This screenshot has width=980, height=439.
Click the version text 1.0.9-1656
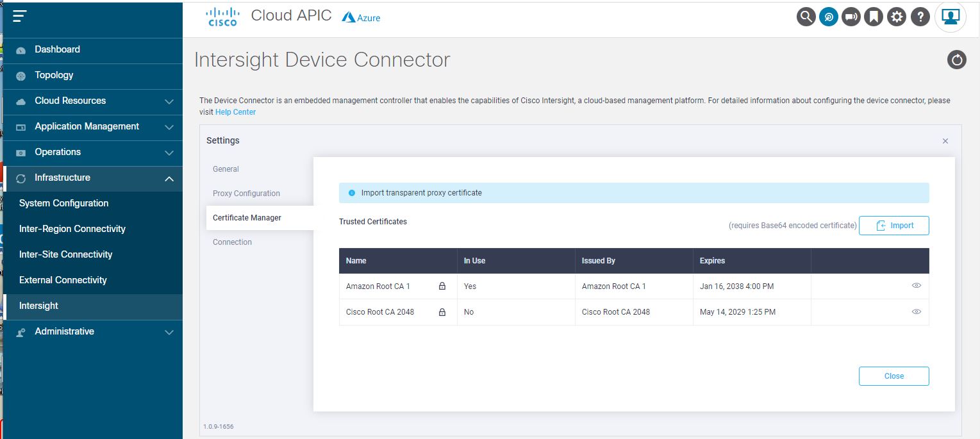(x=219, y=426)
